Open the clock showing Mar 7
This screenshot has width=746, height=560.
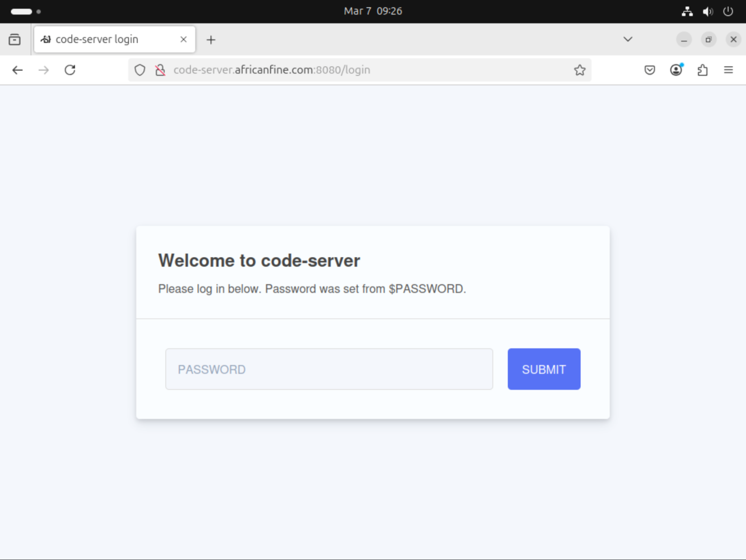click(x=373, y=11)
